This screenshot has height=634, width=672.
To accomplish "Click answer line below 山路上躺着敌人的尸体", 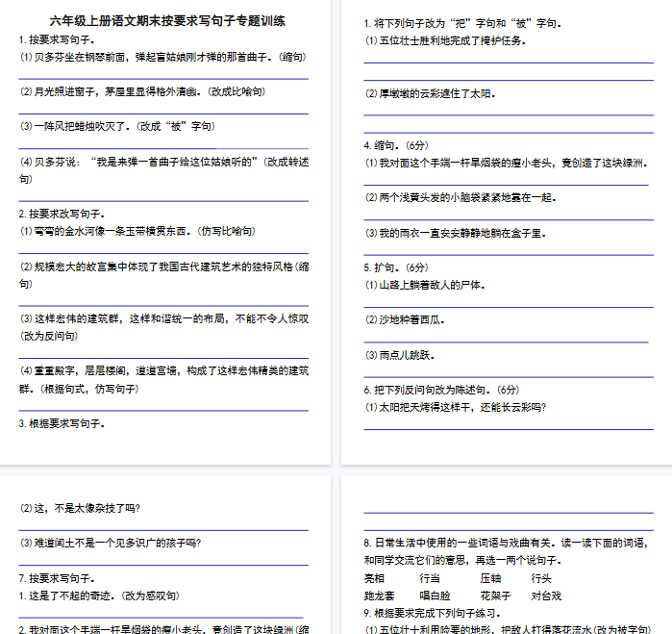I will pyautogui.click(x=509, y=307).
